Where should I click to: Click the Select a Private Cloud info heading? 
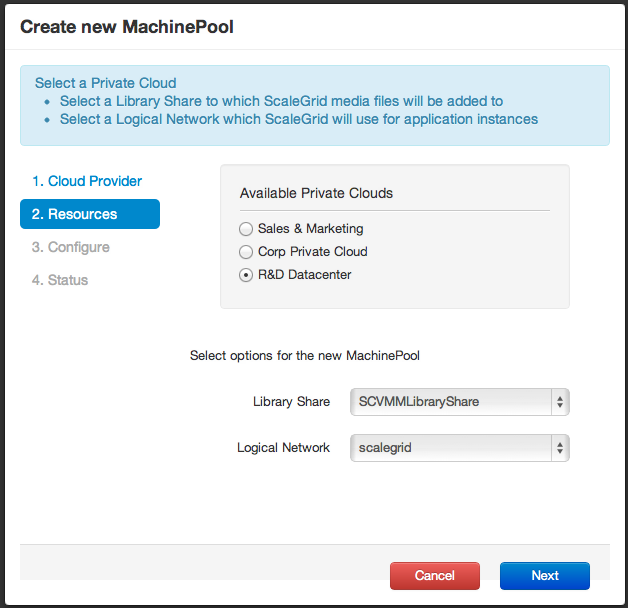(x=106, y=83)
